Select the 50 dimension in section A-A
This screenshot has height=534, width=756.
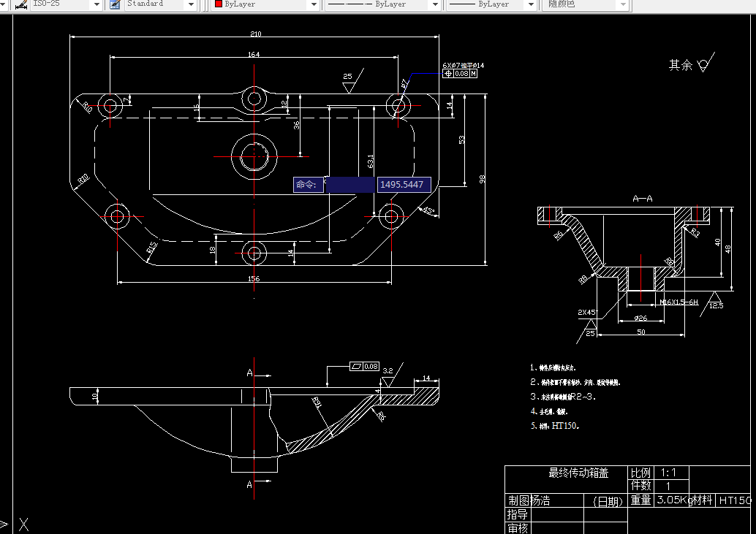click(x=640, y=332)
